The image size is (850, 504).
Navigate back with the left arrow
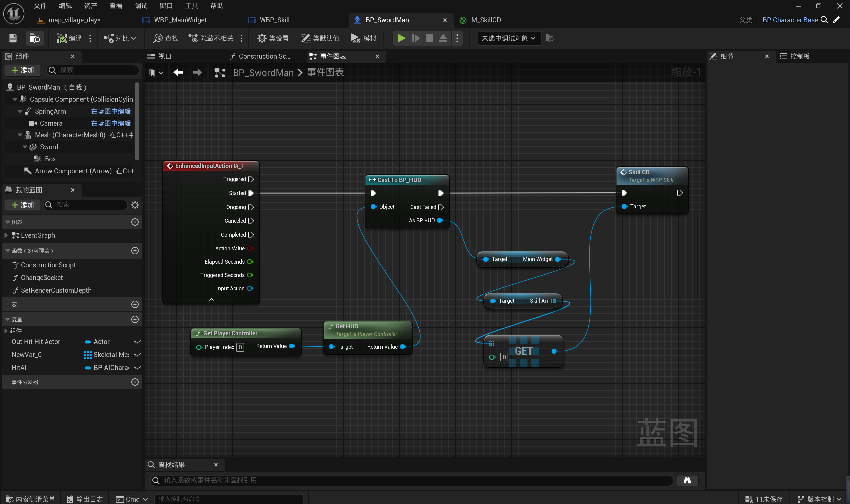pos(178,72)
